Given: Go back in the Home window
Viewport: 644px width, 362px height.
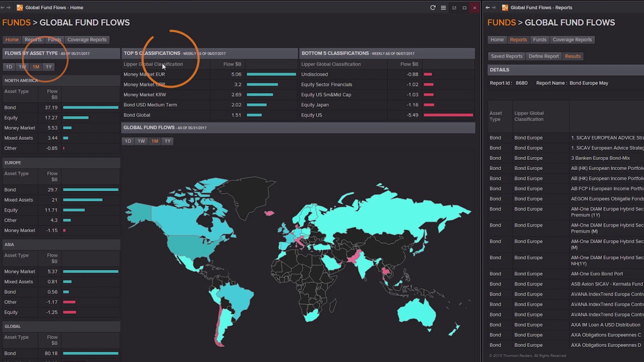Looking at the screenshot, I should pyautogui.click(x=3, y=8).
